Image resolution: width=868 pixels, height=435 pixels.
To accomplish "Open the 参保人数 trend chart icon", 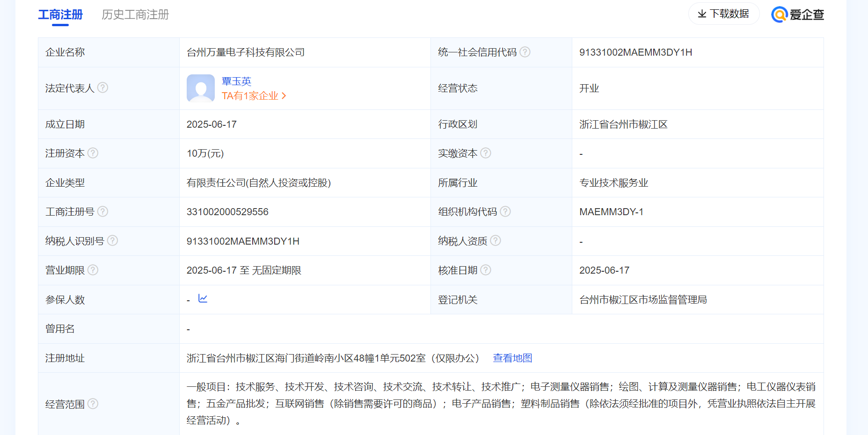I will tap(203, 298).
